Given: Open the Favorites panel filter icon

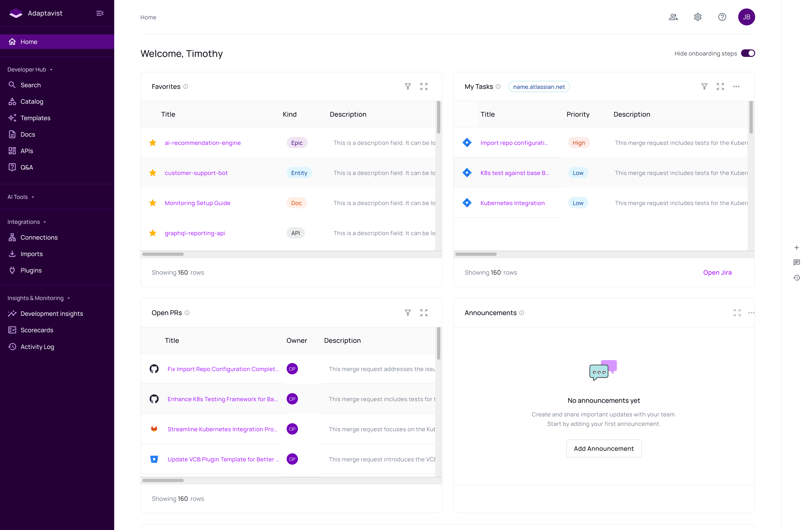Looking at the screenshot, I should (408, 87).
